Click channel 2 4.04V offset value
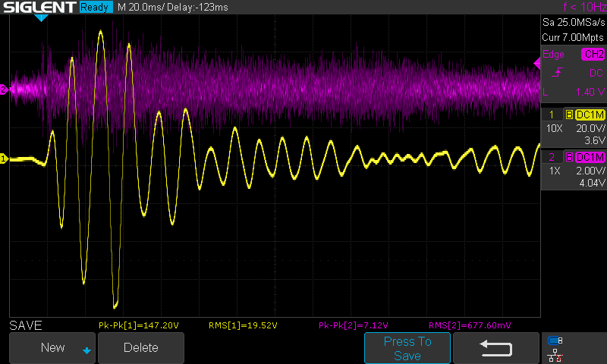The image size is (607, 364). (592, 183)
